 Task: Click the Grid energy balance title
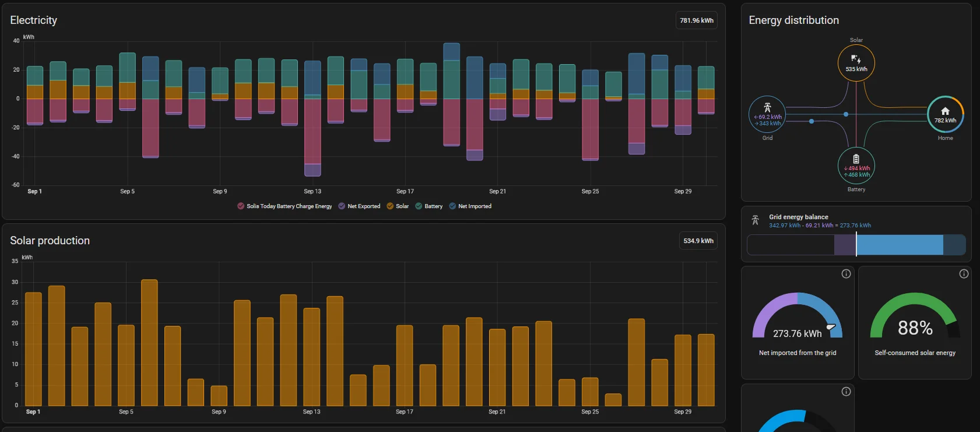click(799, 217)
